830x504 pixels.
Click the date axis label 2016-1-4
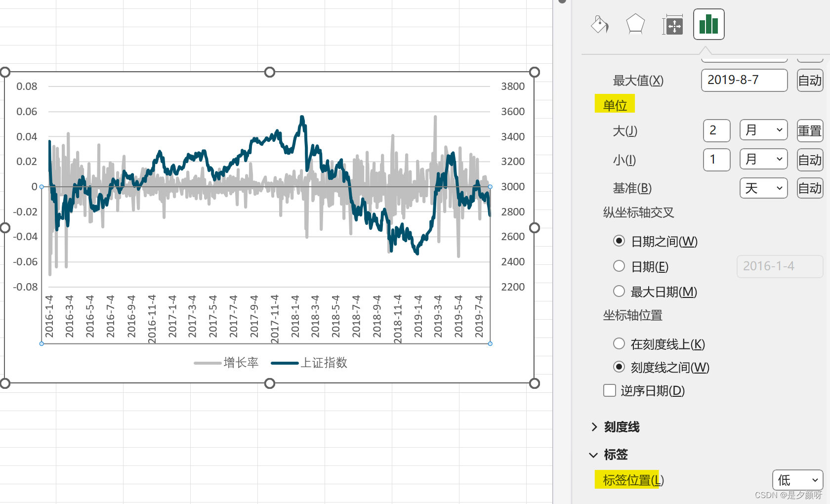coord(49,317)
